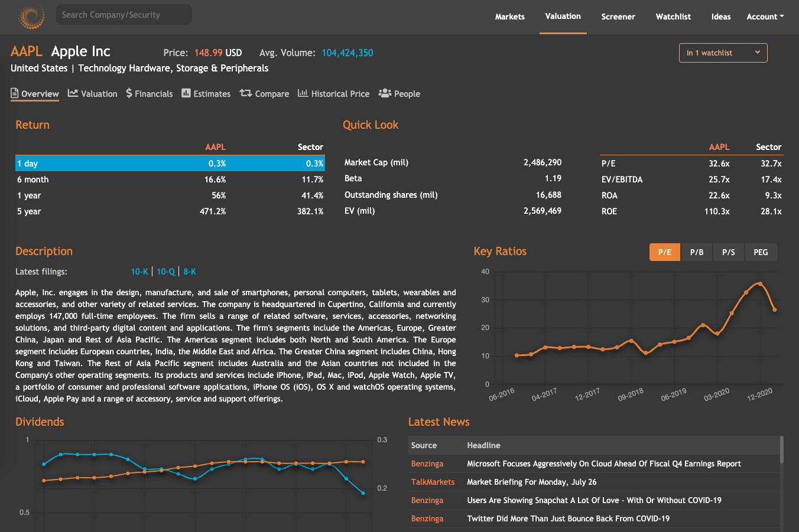Select the P/S key ratio toggle
The width and height of the screenshot is (799, 532).
coord(729,252)
